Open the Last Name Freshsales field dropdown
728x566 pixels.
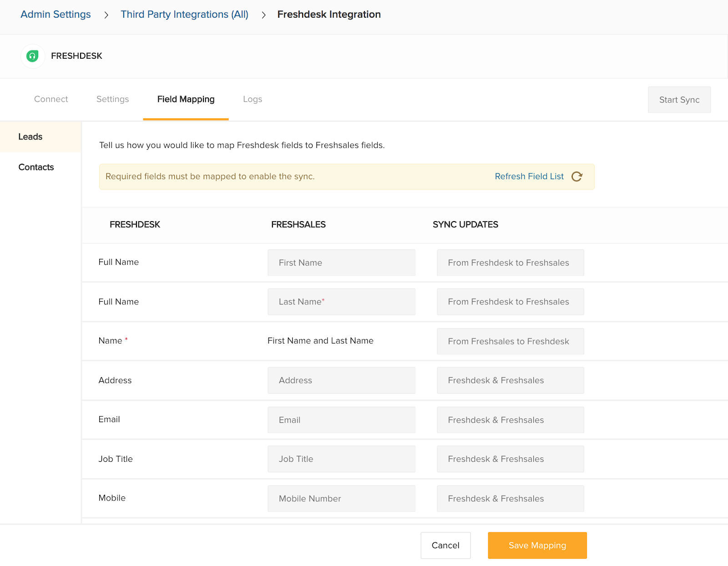[341, 302]
